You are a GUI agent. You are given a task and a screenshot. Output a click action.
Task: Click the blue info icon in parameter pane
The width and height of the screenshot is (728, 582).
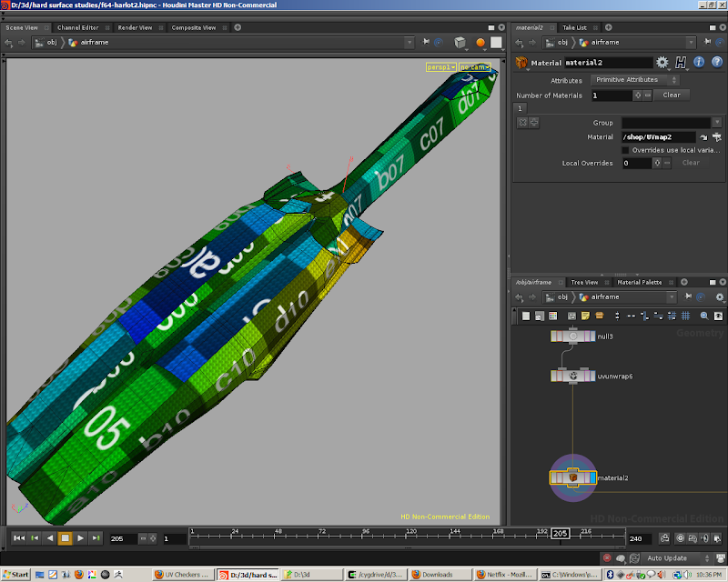[x=700, y=63]
